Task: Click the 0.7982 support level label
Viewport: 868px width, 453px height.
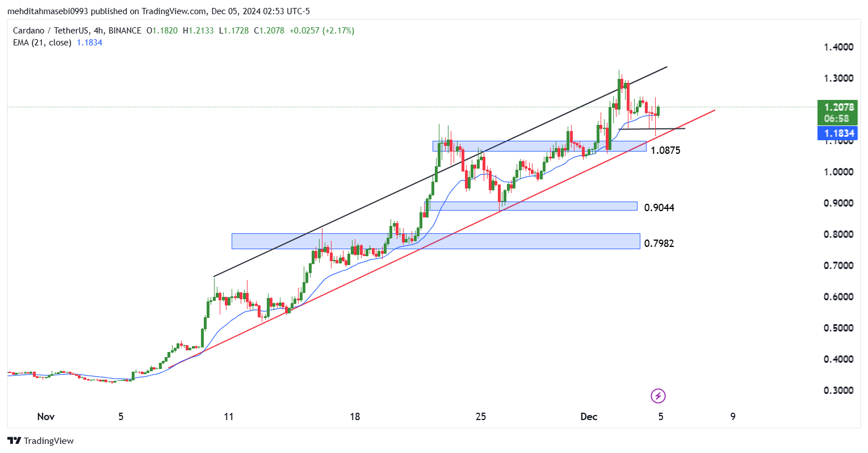Action: [659, 244]
